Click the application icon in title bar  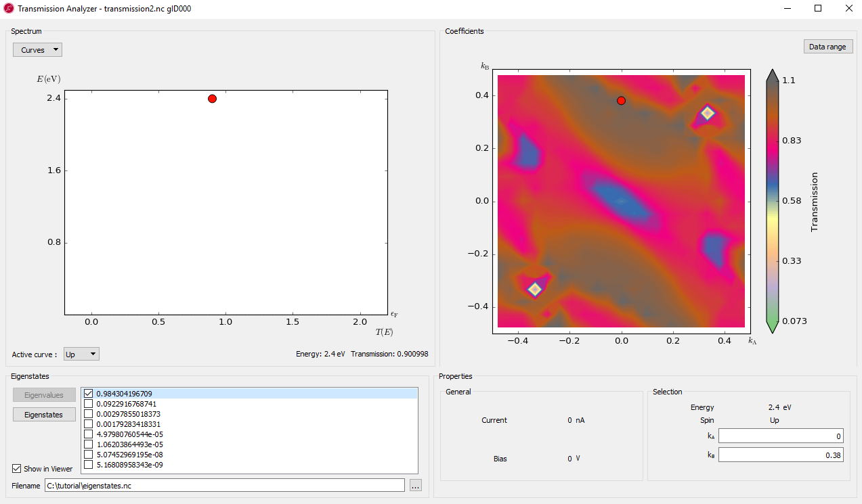(x=9, y=9)
